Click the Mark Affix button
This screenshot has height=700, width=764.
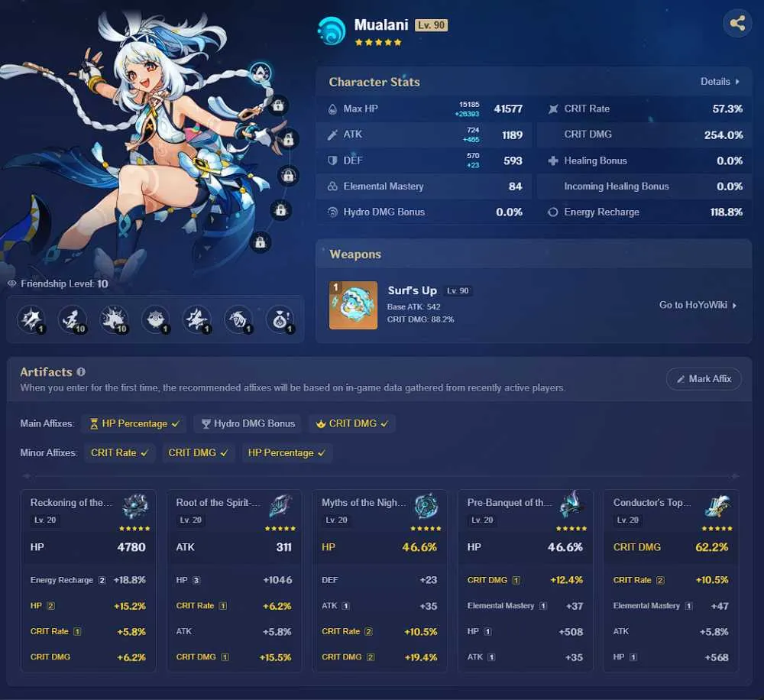pos(704,379)
